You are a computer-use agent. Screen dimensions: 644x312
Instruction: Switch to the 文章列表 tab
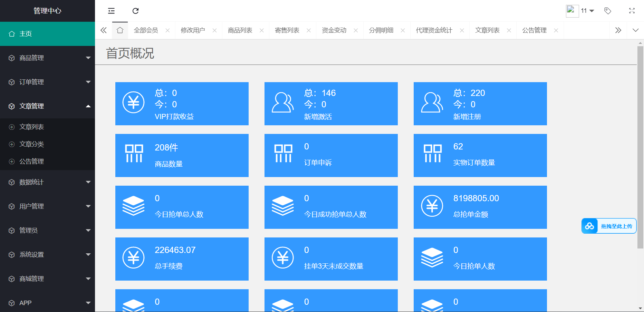[487, 30]
